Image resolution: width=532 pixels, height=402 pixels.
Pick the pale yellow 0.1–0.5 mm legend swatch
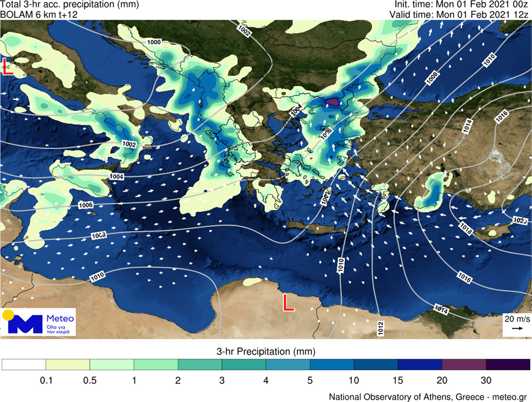67,365
